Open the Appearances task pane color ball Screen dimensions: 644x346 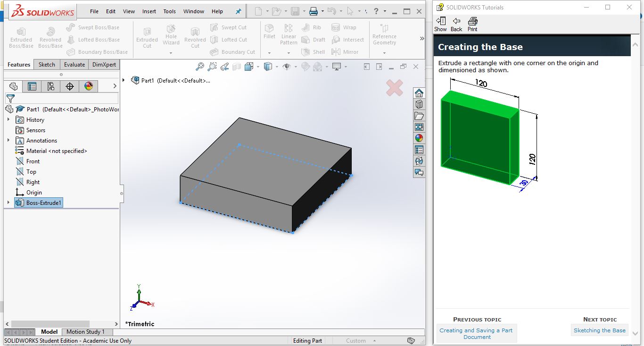419,138
